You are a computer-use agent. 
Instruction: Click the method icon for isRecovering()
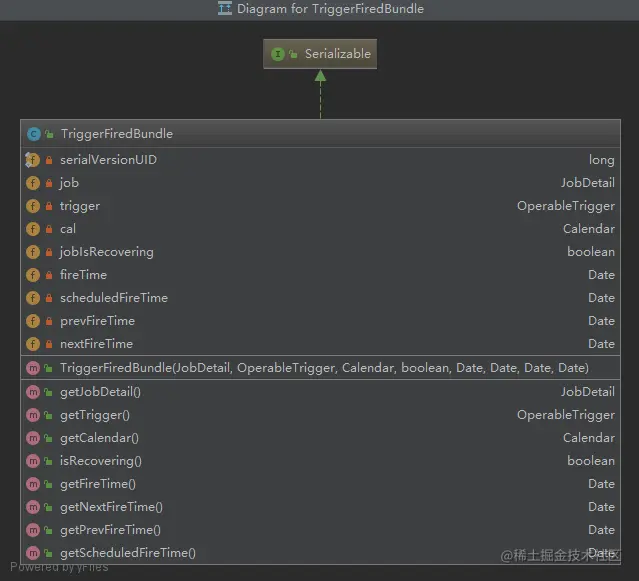(33, 461)
